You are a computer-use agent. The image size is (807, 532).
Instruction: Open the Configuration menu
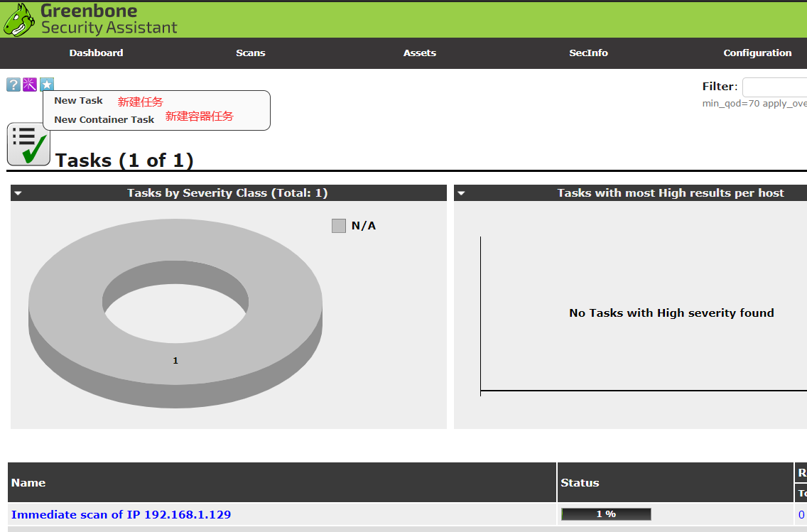(757, 53)
